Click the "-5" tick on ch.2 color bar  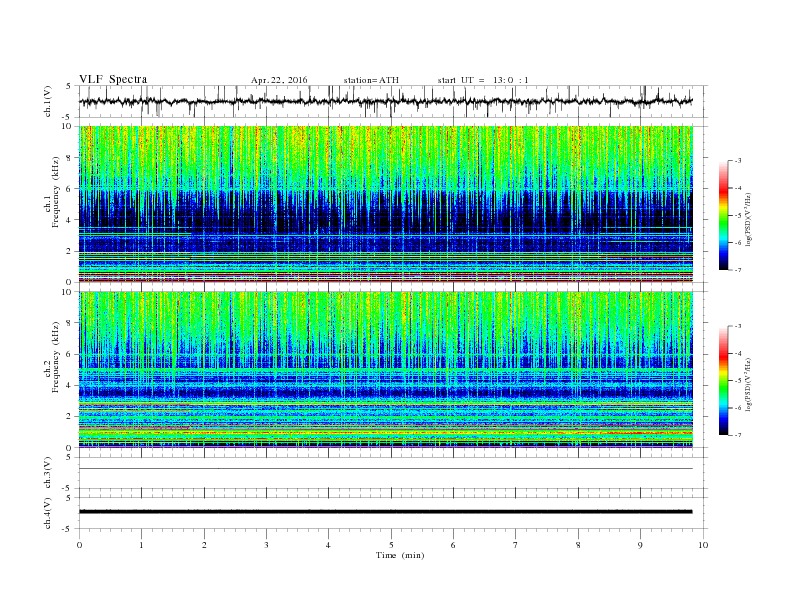[738, 381]
